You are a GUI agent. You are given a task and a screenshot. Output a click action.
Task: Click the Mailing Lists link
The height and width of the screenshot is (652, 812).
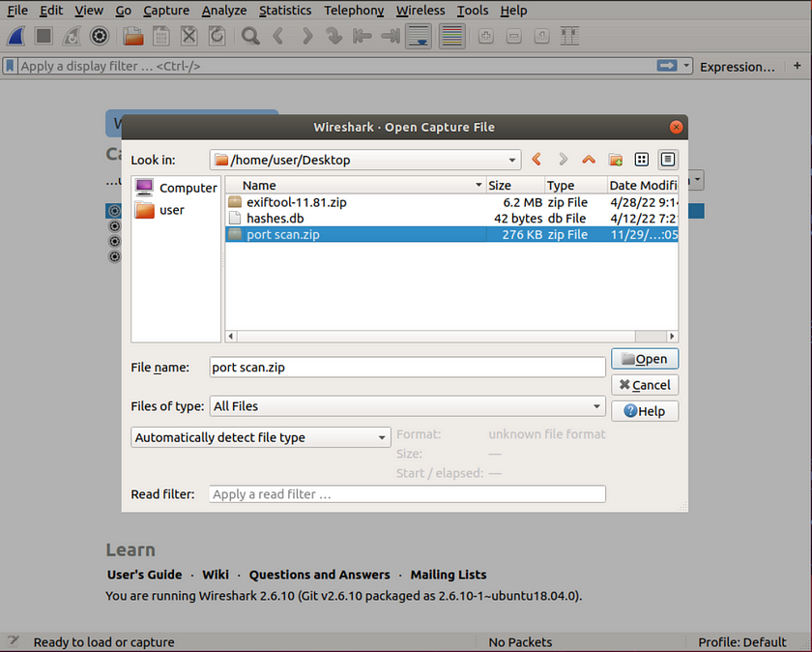click(449, 575)
